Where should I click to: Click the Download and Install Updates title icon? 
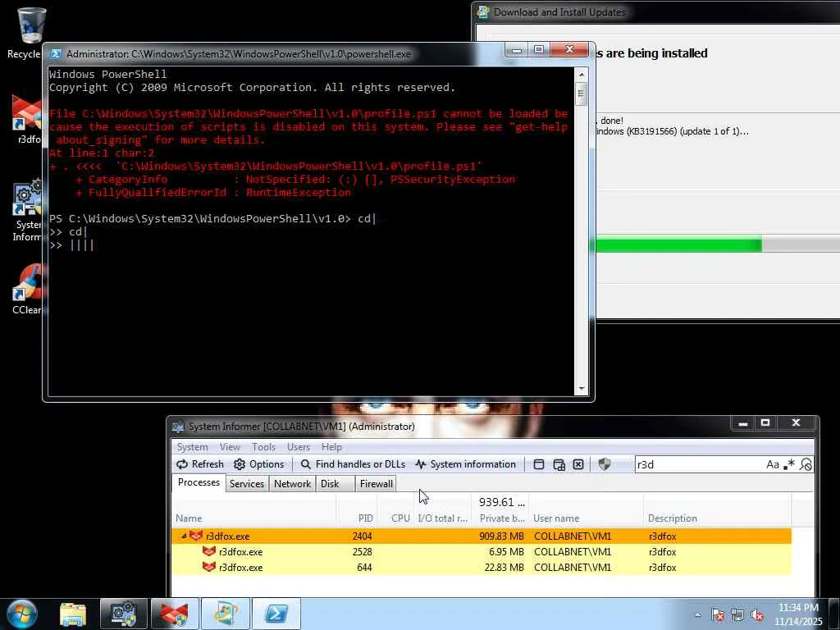[483, 11]
